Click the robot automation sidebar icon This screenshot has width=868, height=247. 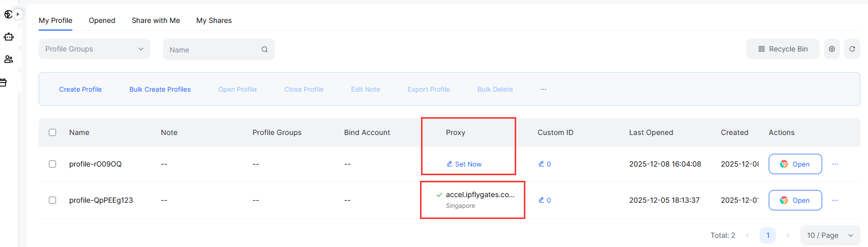pyautogui.click(x=9, y=37)
